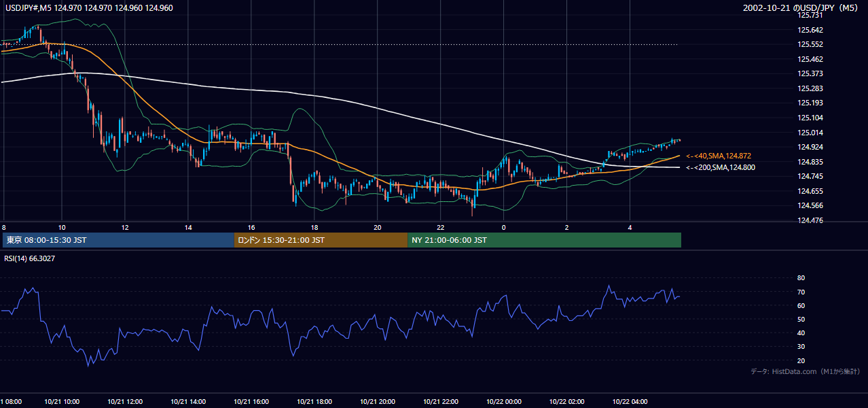Click the bottom timestamp 10/21 22:00

tap(441, 401)
